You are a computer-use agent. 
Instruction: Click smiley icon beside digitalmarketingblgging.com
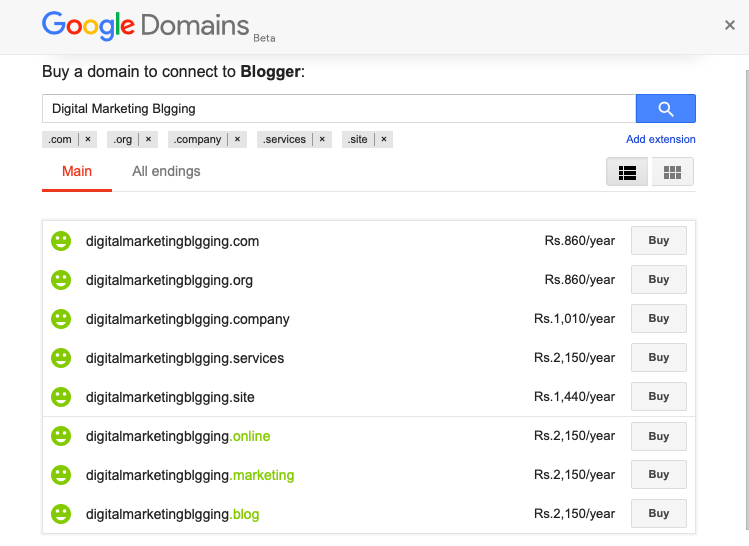(x=61, y=241)
